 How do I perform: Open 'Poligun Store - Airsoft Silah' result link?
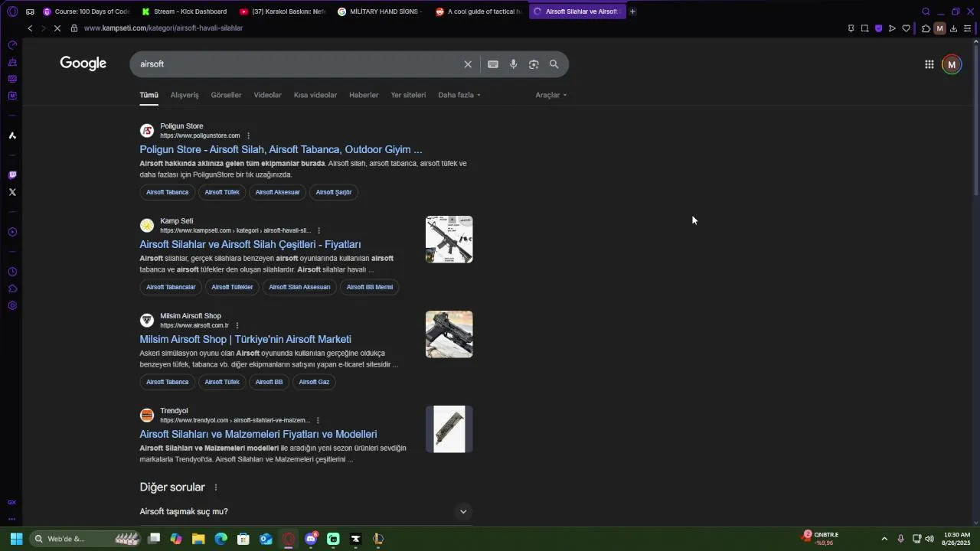tap(280, 149)
